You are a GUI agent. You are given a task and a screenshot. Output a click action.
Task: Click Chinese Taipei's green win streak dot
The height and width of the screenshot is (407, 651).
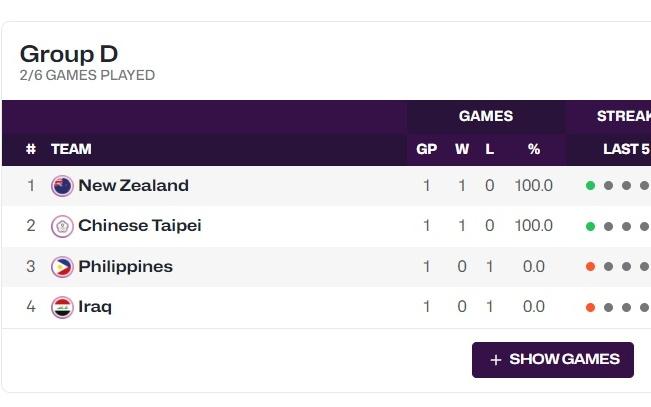590,226
